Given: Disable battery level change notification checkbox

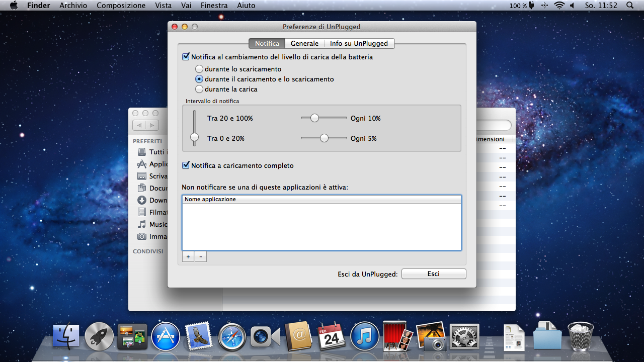Looking at the screenshot, I should pos(186,57).
